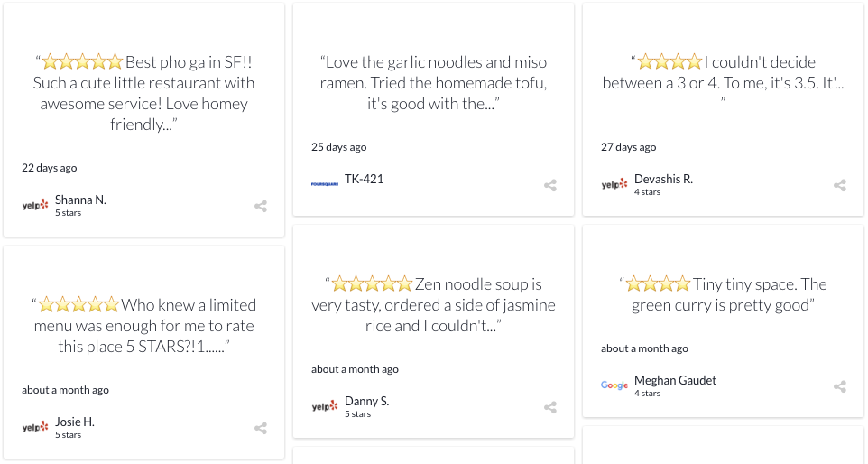Click Yelp logo beside Danny S.
Screen dimensions: 868x464
point(325,406)
